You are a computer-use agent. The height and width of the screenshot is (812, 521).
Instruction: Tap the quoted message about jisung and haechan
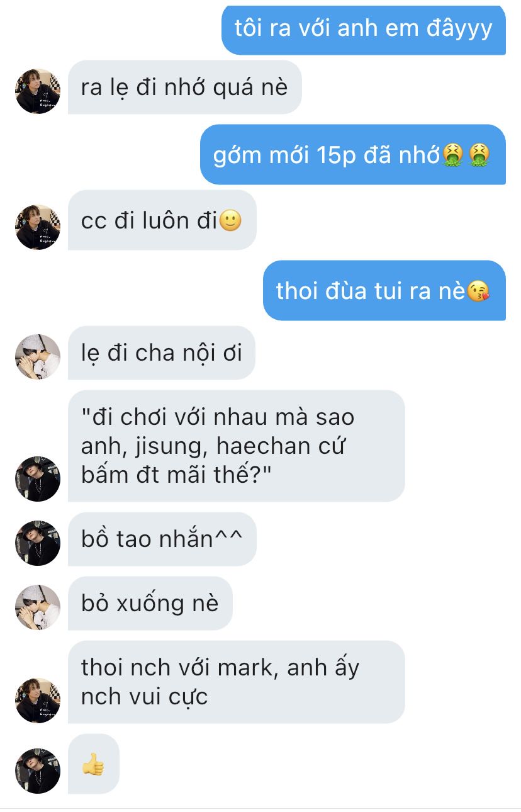tap(236, 446)
